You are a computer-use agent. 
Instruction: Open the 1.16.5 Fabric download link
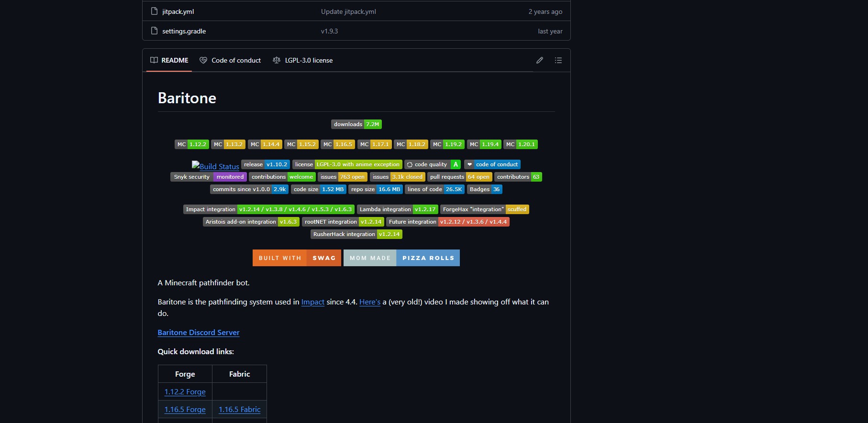(x=239, y=410)
